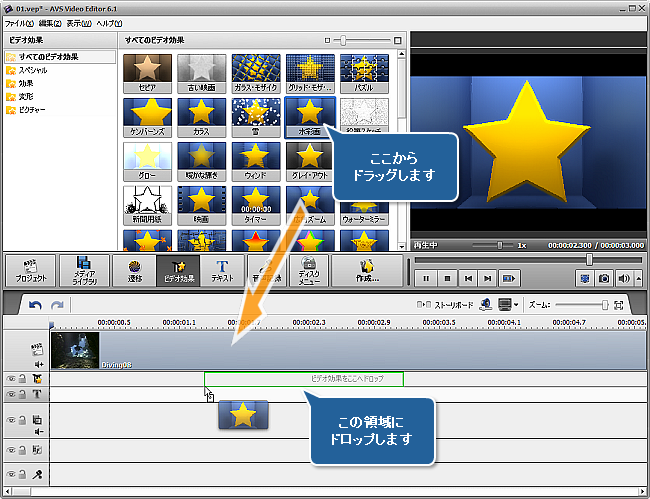Adjust the playback speed slider
This screenshot has height=499, width=650.
[500, 245]
